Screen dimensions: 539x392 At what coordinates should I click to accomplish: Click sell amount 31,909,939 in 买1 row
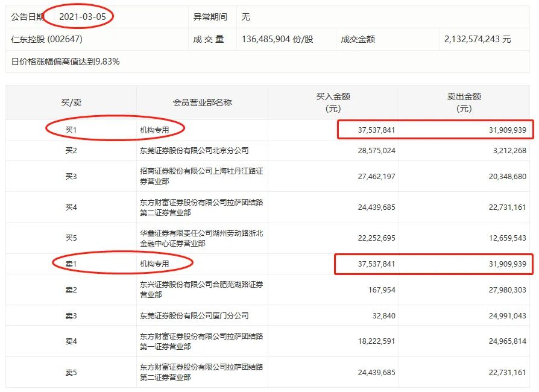click(508, 130)
